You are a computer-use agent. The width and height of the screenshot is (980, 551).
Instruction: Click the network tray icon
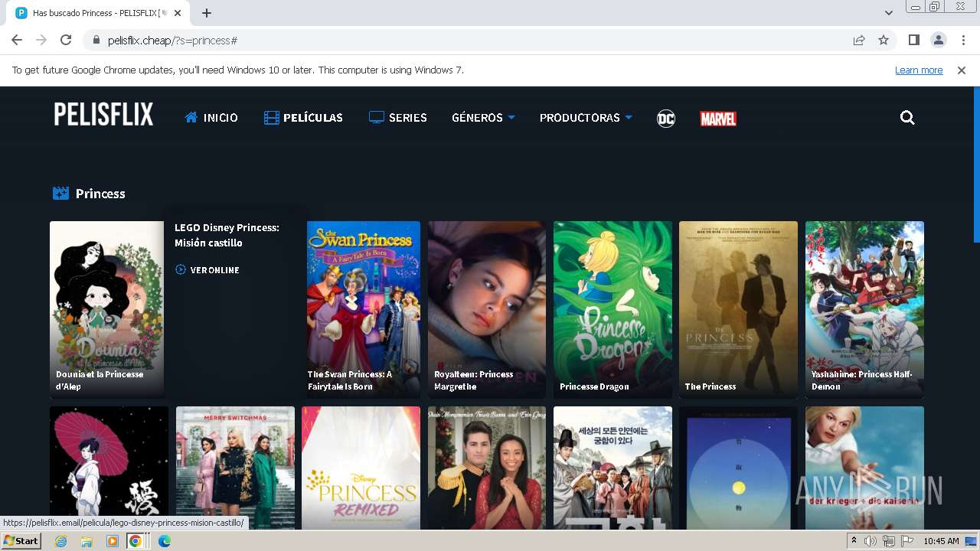(x=888, y=541)
